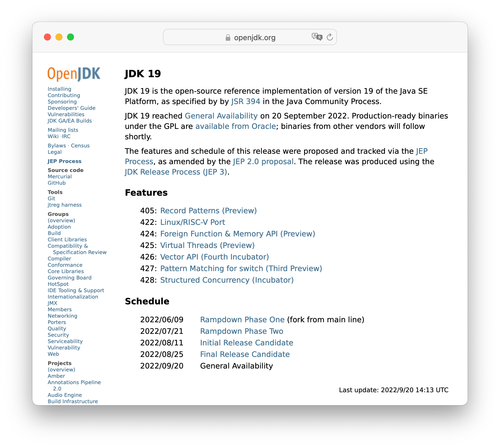Open the Record Patterns (Preview) feature
The height and width of the screenshot is (448, 500).
[x=208, y=210]
